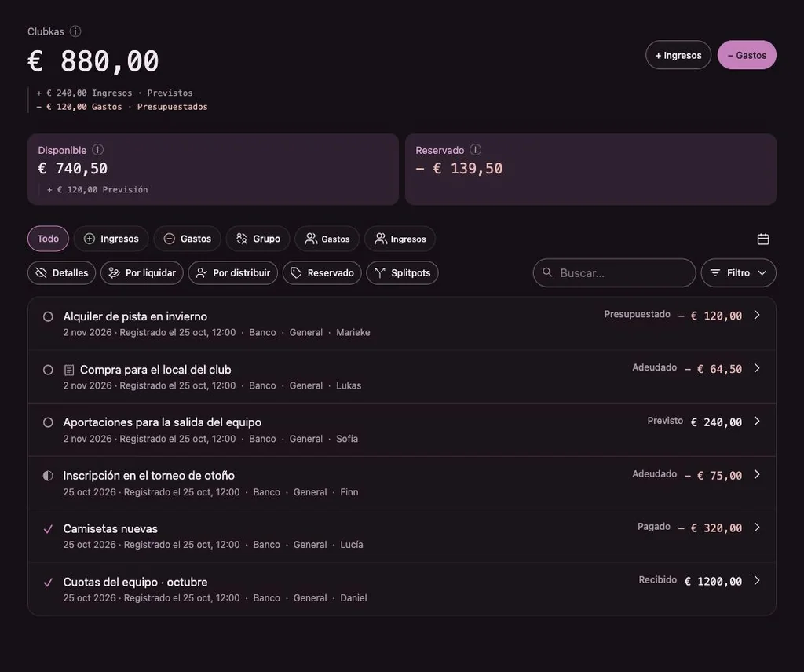Click checkmark icon on Camisetas nuevas
Image resolution: width=804 pixels, height=672 pixels.
click(x=48, y=529)
